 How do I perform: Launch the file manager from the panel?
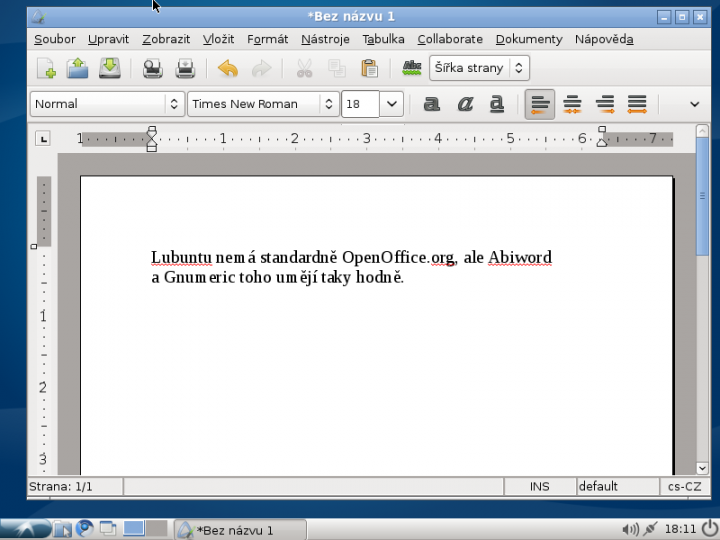(62, 529)
